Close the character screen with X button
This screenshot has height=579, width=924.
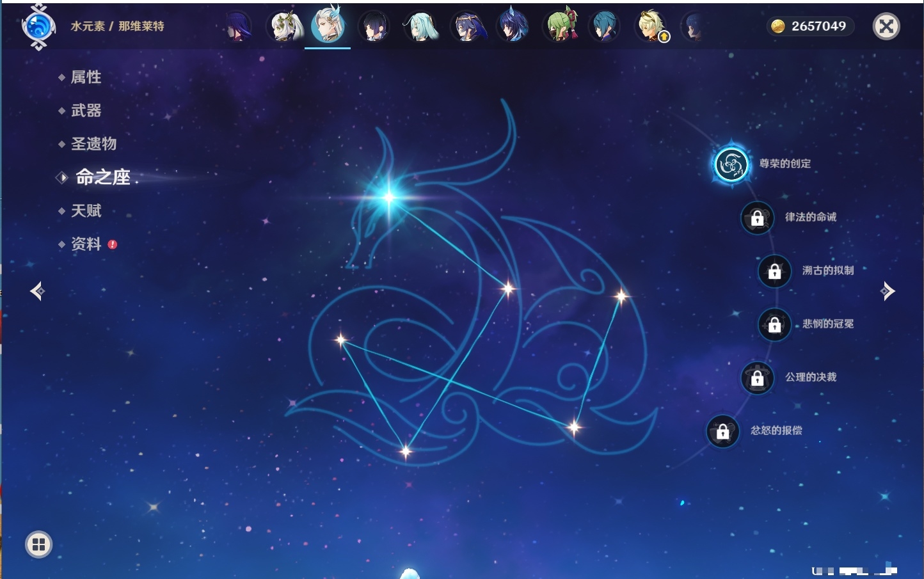(x=886, y=26)
